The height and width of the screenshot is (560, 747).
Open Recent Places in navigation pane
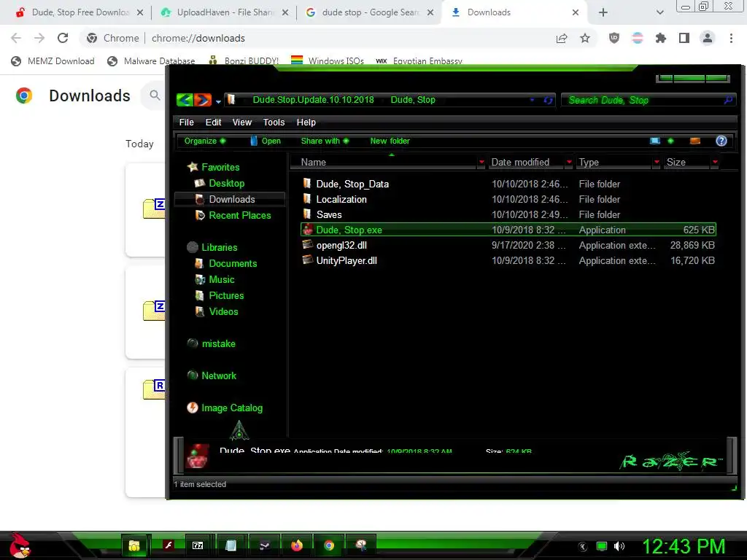pyautogui.click(x=239, y=215)
